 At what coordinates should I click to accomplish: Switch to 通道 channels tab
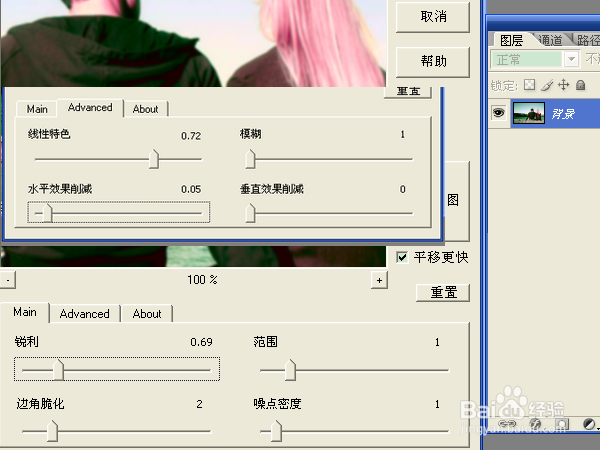pyautogui.click(x=550, y=40)
